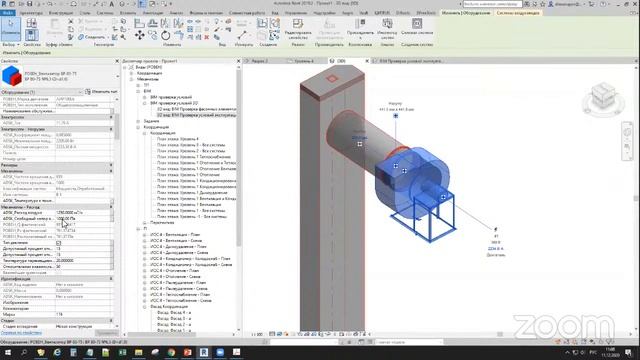Image resolution: width=640 pixels, height=360 pixels.
Task: Click the air flow value field 1290
Action: [x=83, y=213]
